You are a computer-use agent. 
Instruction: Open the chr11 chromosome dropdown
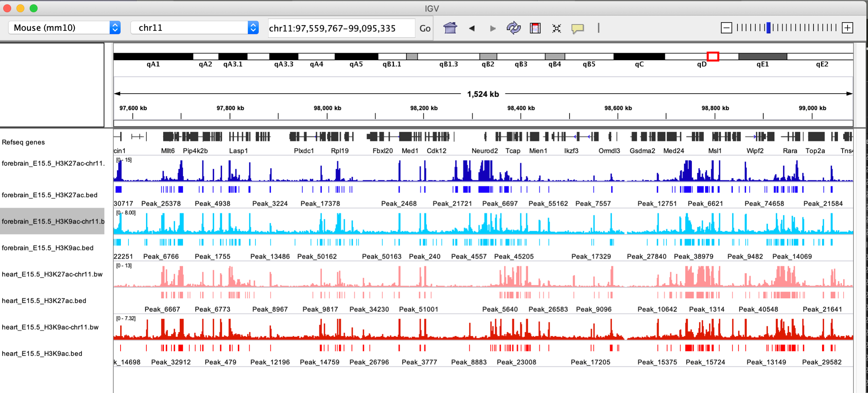pos(194,28)
